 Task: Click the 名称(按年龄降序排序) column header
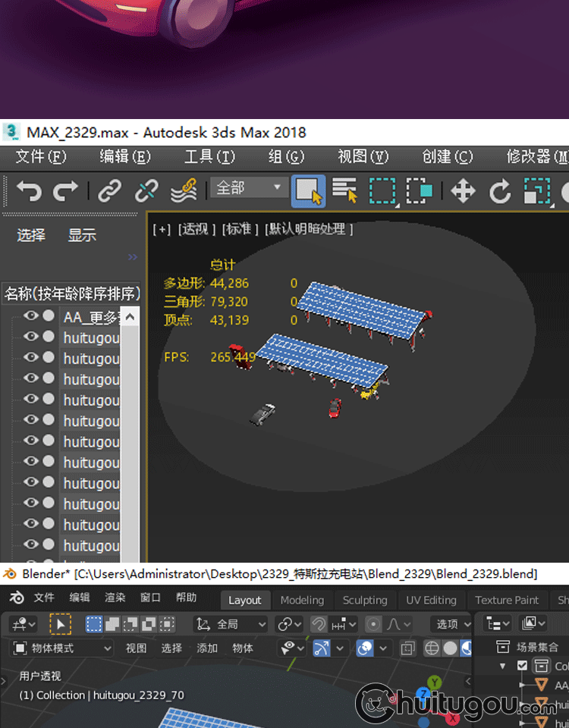coord(72,293)
